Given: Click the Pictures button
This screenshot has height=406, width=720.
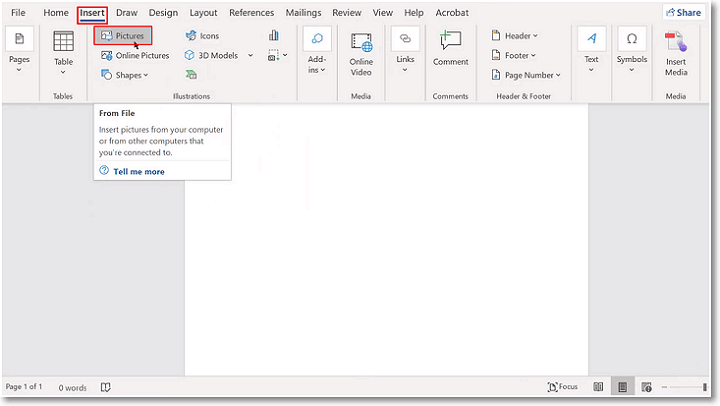Looking at the screenshot, I should click(123, 35).
